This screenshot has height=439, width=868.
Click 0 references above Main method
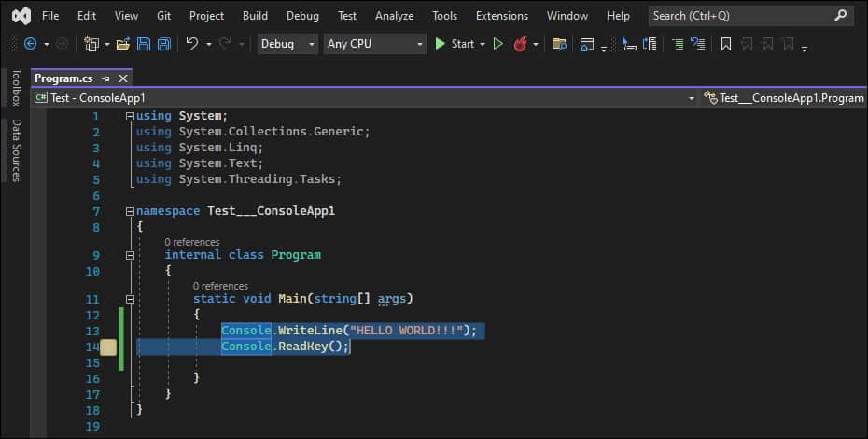click(220, 286)
